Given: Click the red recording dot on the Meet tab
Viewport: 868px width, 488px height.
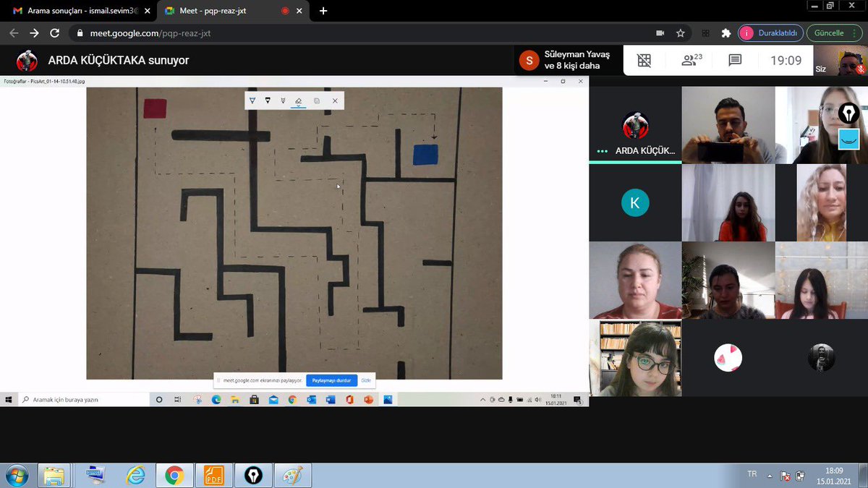Looking at the screenshot, I should tap(285, 11).
